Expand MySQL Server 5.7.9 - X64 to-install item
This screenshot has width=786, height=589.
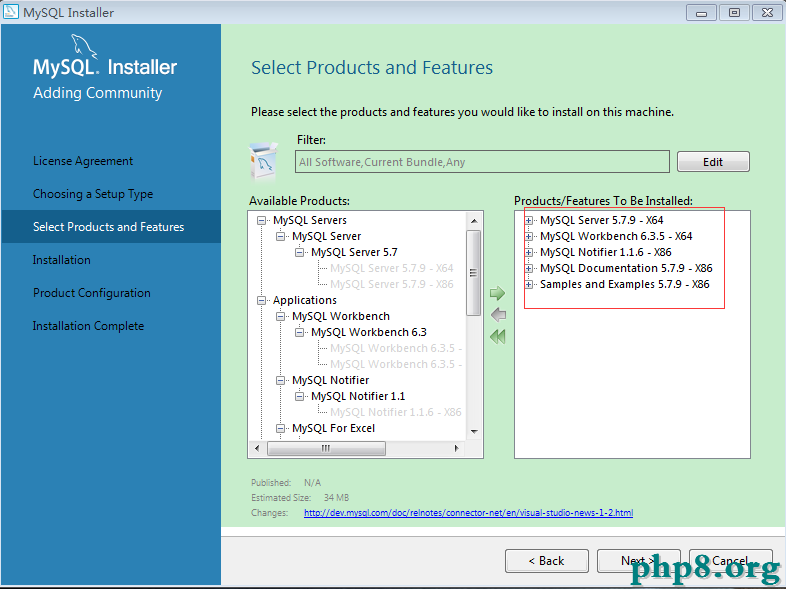[x=528, y=221]
